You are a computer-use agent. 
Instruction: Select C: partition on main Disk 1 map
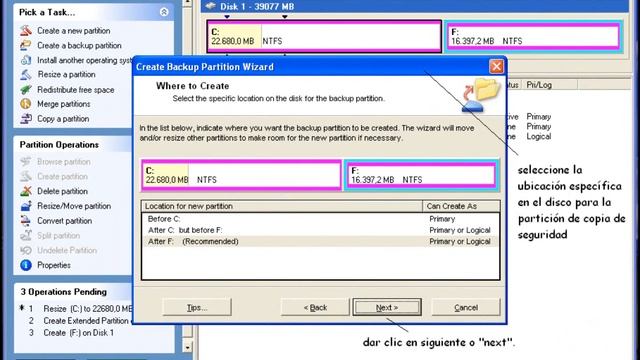pyautogui.click(x=324, y=36)
